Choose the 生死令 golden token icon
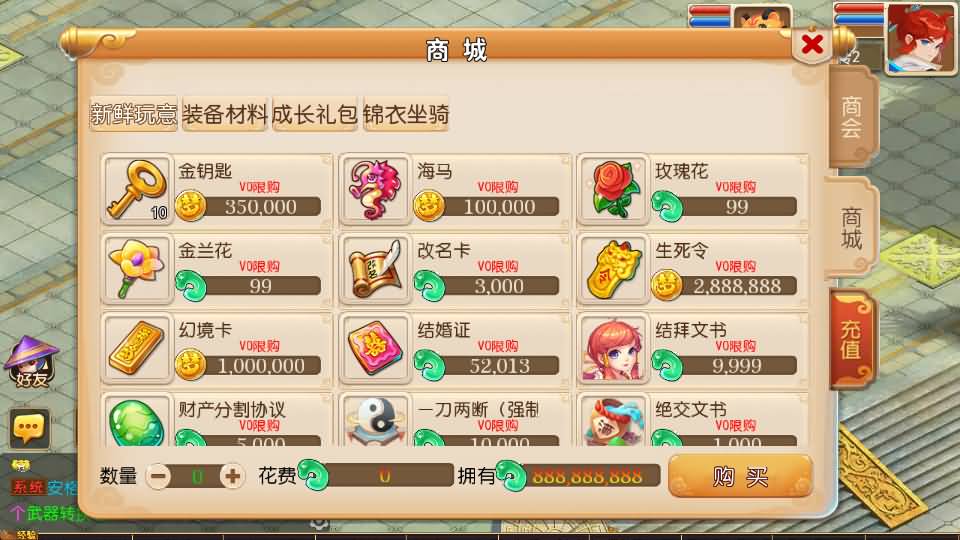Screen dimensions: 960x540 click(613, 269)
